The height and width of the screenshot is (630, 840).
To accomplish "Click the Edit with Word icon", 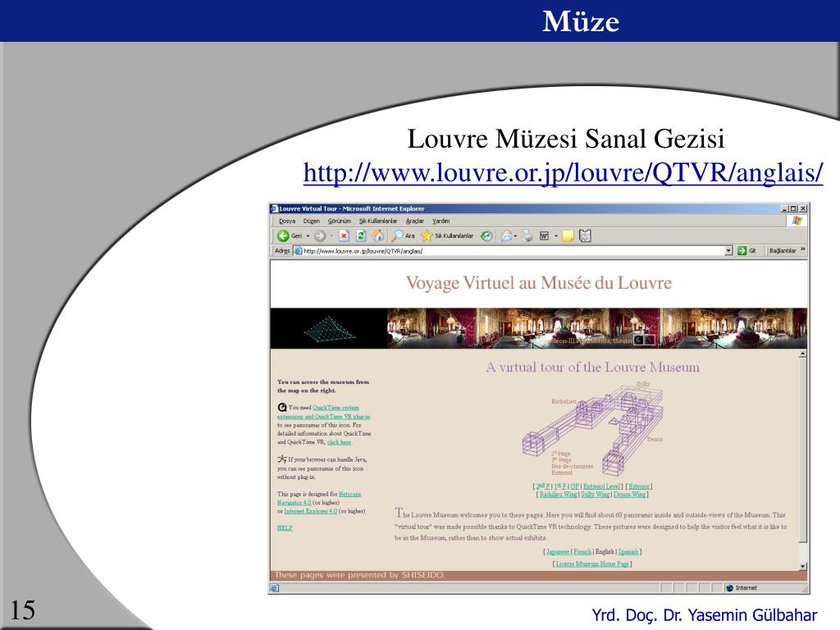I will pyautogui.click(x=545, y=235).
